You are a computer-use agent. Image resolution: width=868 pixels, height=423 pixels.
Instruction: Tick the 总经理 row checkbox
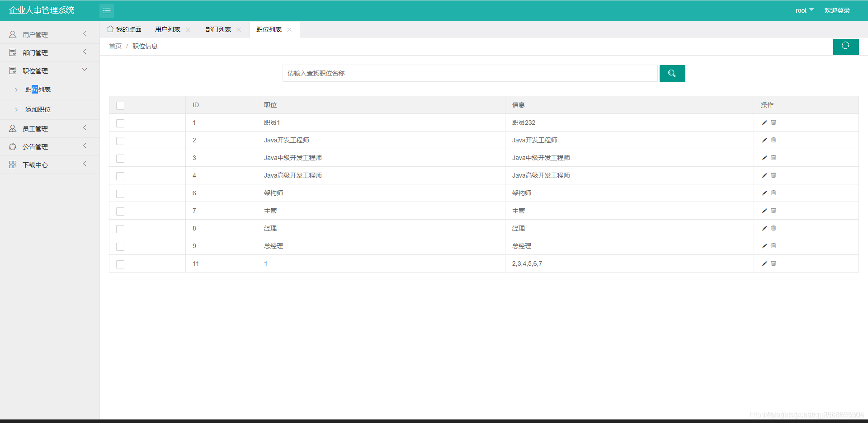coord(120,247)
